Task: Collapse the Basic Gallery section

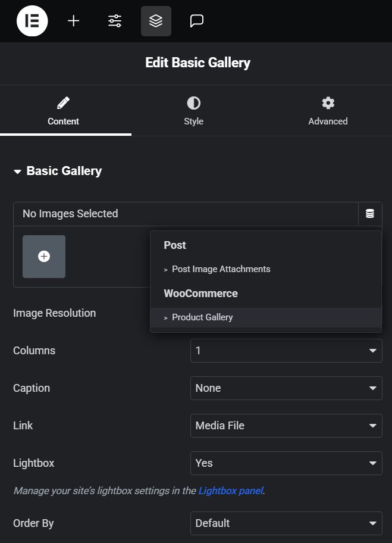Action: 58,171
